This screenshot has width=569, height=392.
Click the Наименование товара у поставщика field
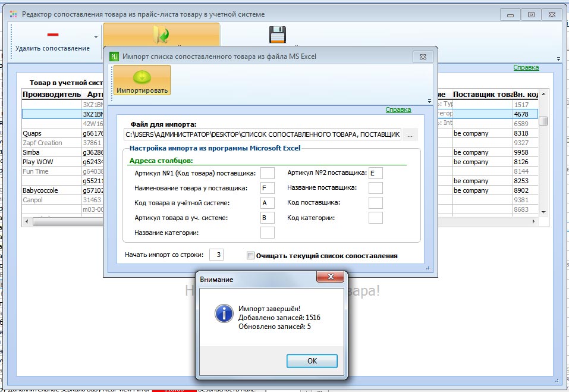[268, 188]
